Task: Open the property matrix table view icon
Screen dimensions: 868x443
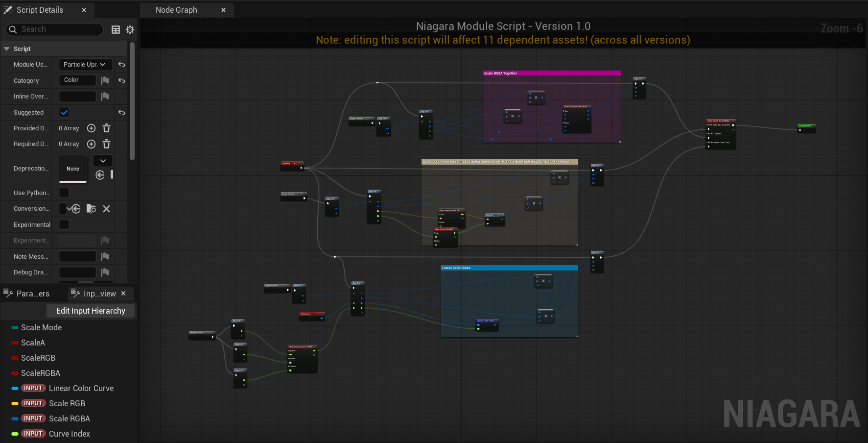Action: [x=116, y=29]
